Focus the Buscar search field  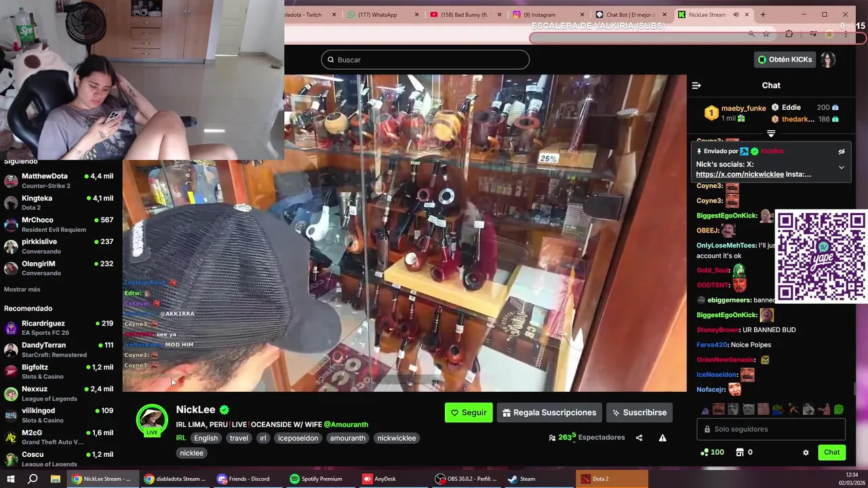tap(425, 60)
